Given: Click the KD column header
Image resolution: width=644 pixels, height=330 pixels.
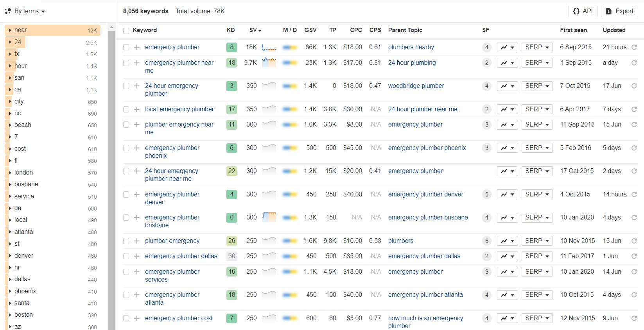Looking at the screenshot, I should 231,30.
